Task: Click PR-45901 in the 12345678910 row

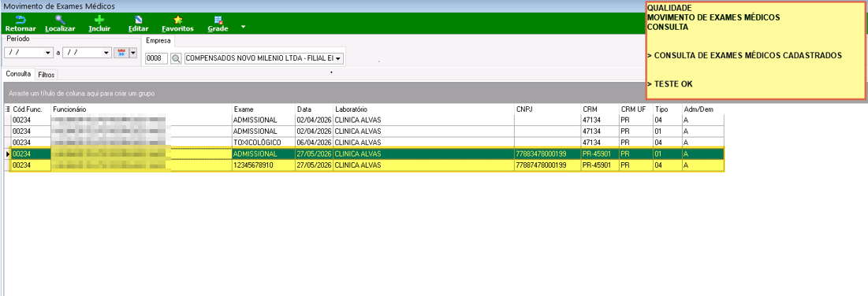Action: click(600, 165)
